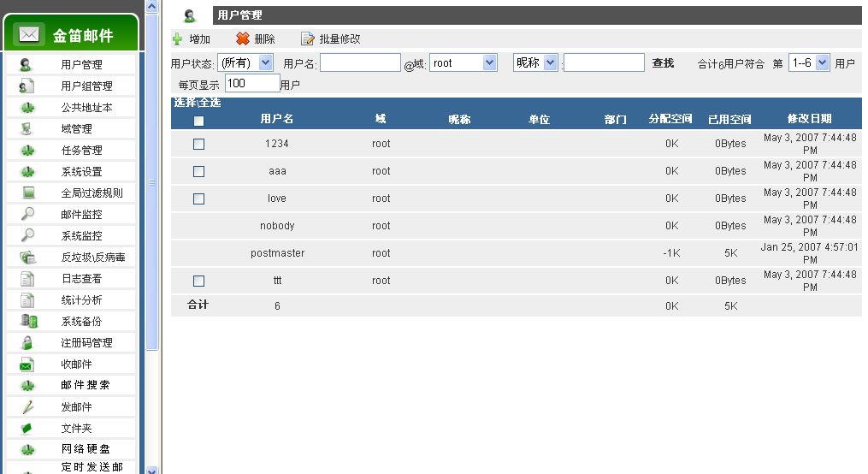Tick the checkbox for user love
Image resolution: width=868 pixels, height=474 pixels.
pos(198,198)
